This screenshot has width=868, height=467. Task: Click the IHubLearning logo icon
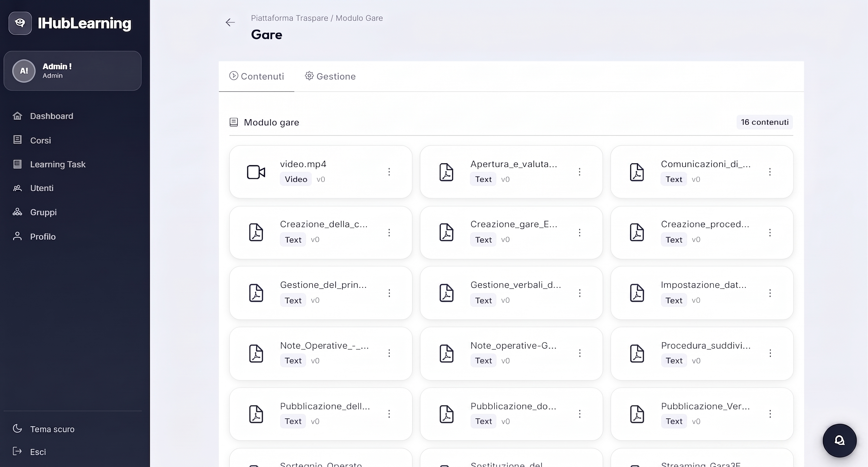coord(20,23)
